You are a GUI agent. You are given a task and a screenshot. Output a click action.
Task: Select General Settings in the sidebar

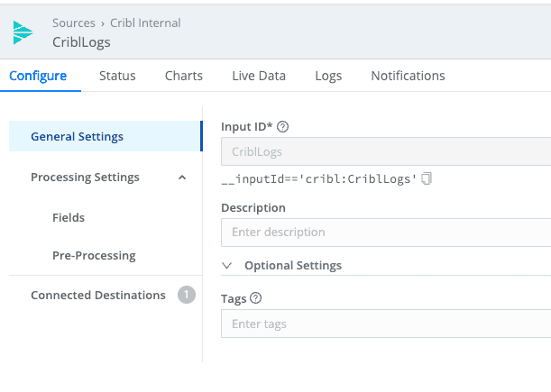click(x=77, y=137)
